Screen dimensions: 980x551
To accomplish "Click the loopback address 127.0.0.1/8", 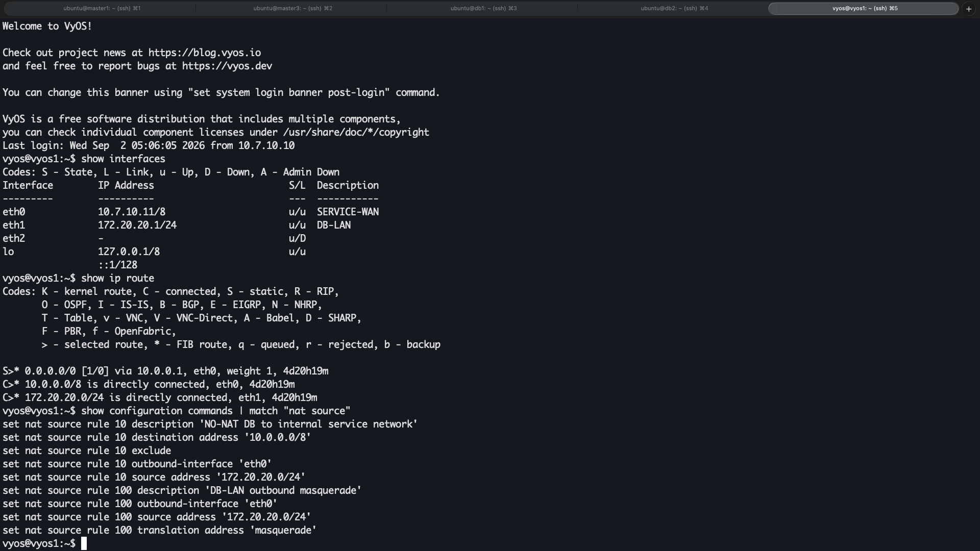I will pyautogui.click(x=129, y=252).
